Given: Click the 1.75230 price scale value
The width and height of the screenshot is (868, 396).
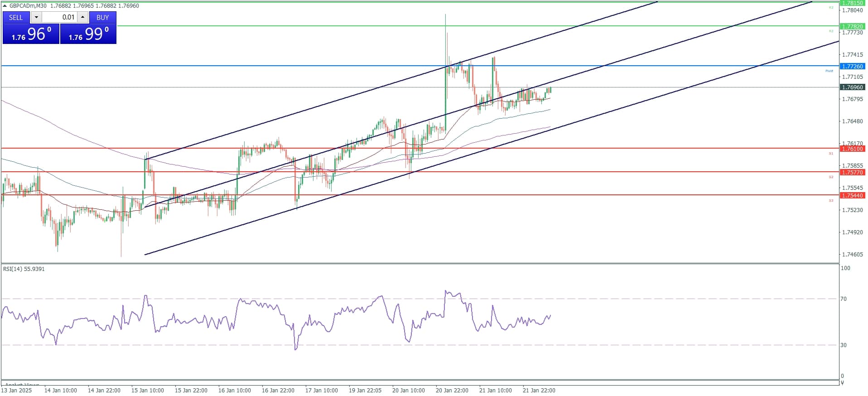Looking at the screenshot, I should point(852,210).
